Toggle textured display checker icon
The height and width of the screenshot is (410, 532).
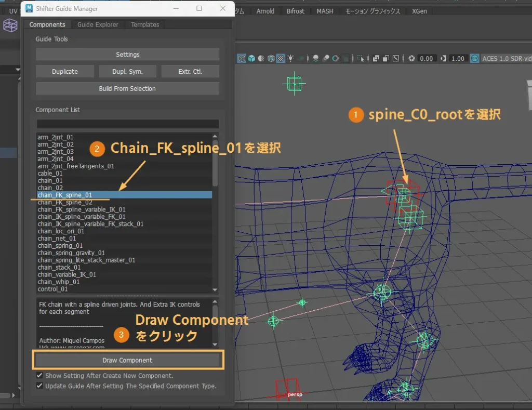click(x=281, y=59)
